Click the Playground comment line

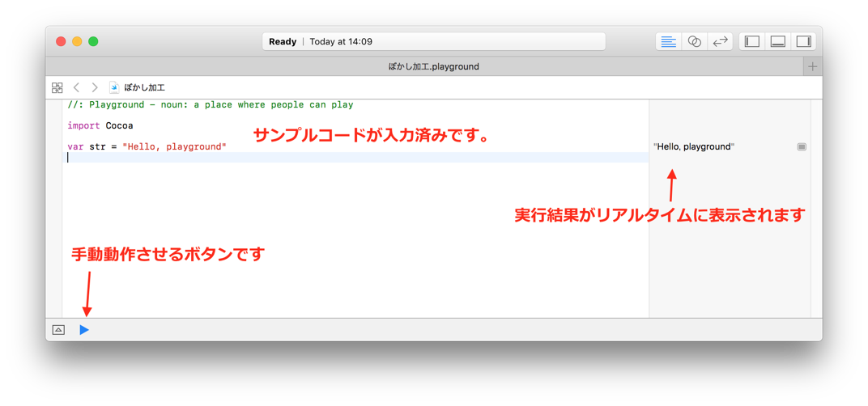211,104
